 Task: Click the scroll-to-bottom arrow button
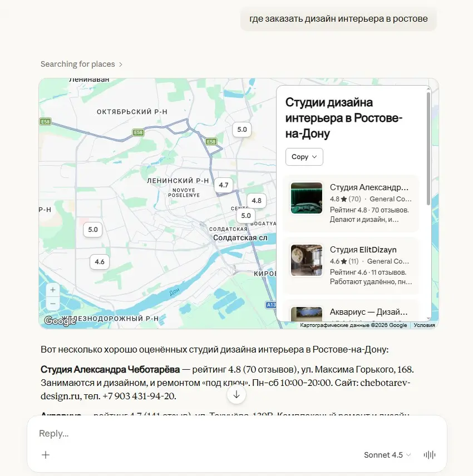pos(237,395)
